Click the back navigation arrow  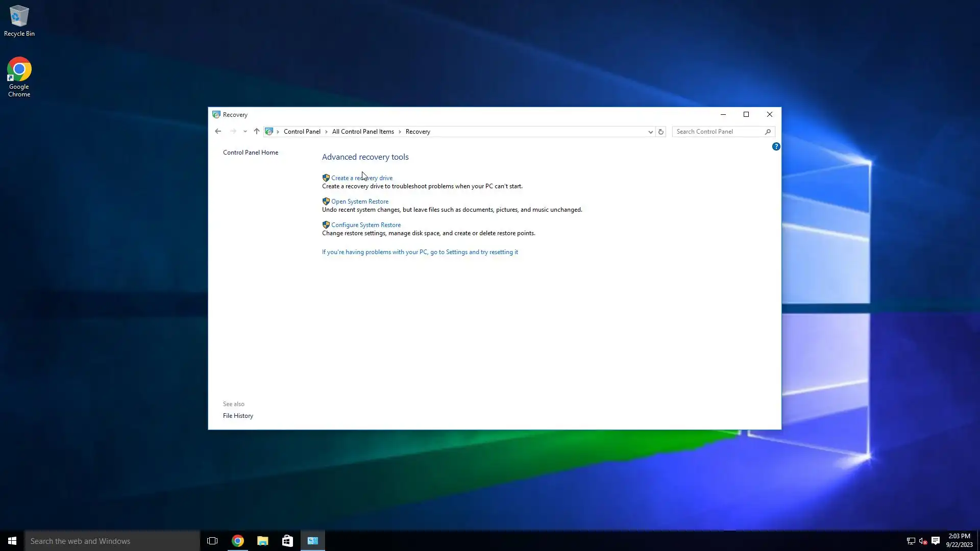pos(218,132)
